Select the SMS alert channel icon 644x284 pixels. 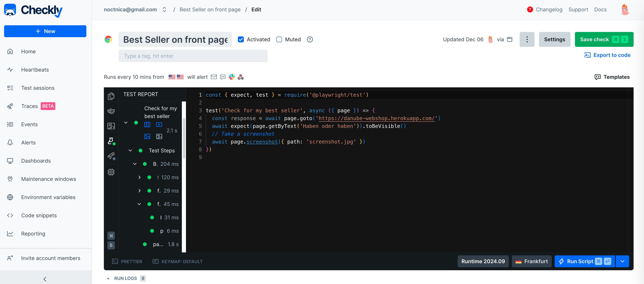[223, 77]
